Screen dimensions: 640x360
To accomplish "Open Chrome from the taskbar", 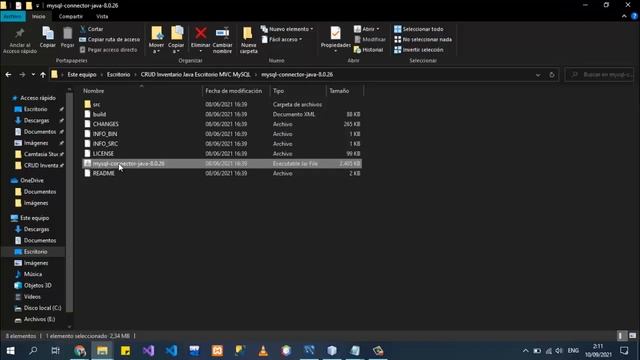I will point(80,351).
